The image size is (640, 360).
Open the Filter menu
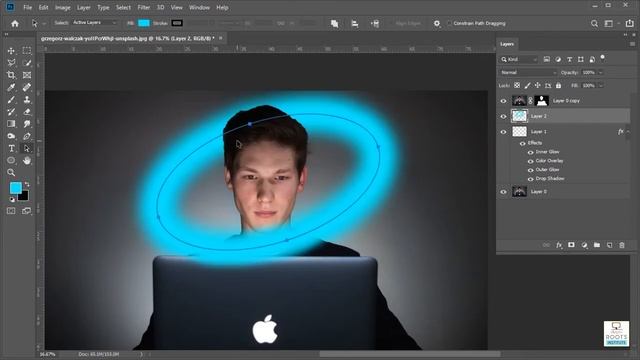pyautogui.click(x=144, y=7)
